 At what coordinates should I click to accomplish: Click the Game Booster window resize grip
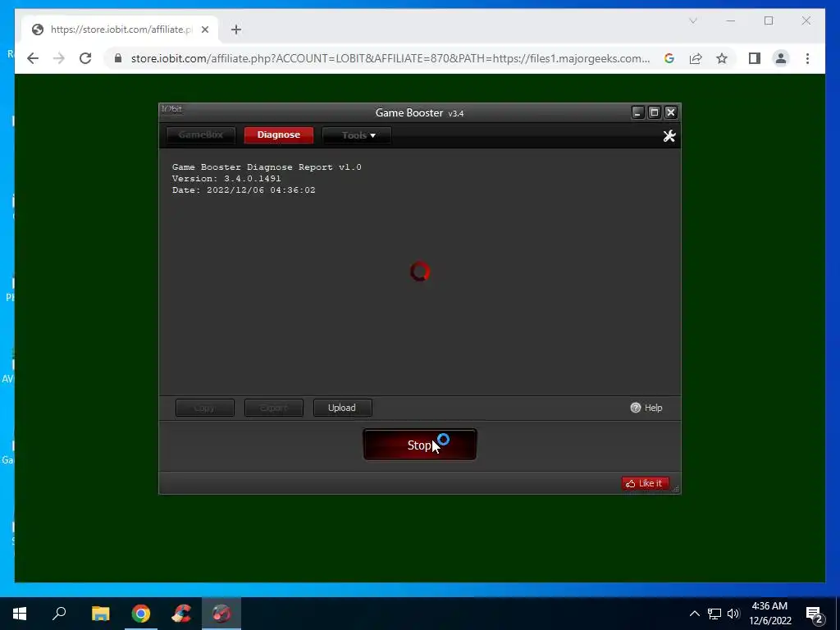(676, 489)
